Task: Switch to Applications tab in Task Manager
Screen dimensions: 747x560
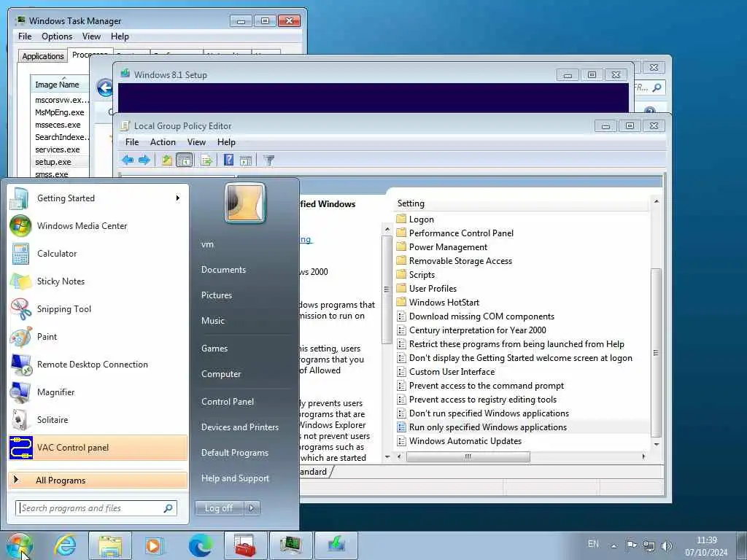Action: [x=43, y=55]
